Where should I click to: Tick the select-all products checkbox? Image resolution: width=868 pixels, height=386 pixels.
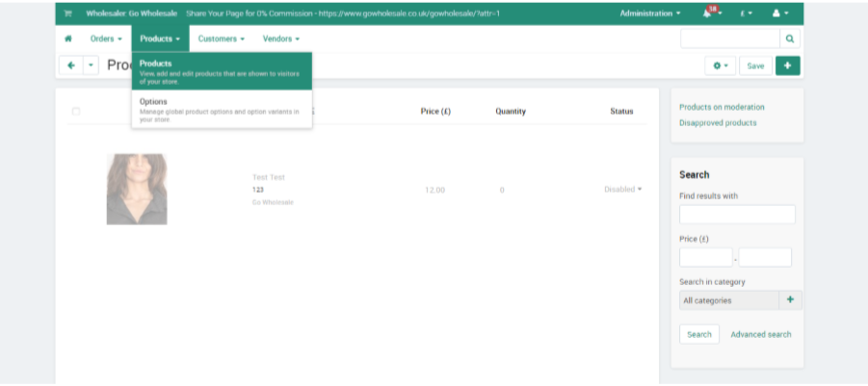pos(76,111)
